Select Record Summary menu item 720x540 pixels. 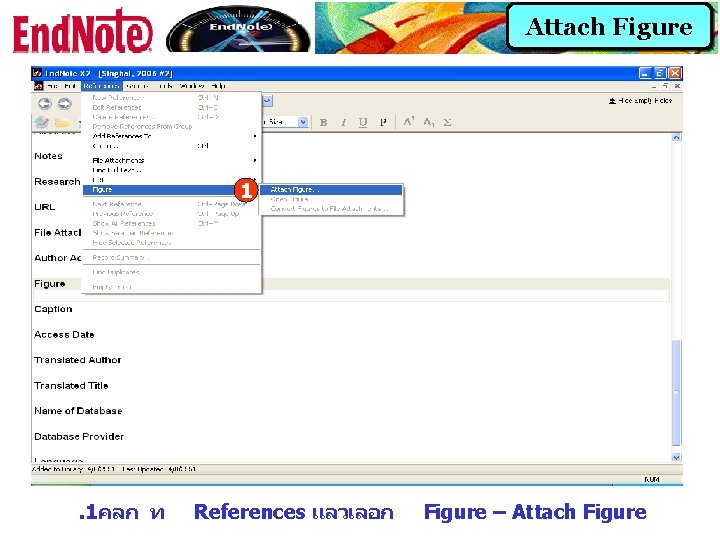pos(172,258)
